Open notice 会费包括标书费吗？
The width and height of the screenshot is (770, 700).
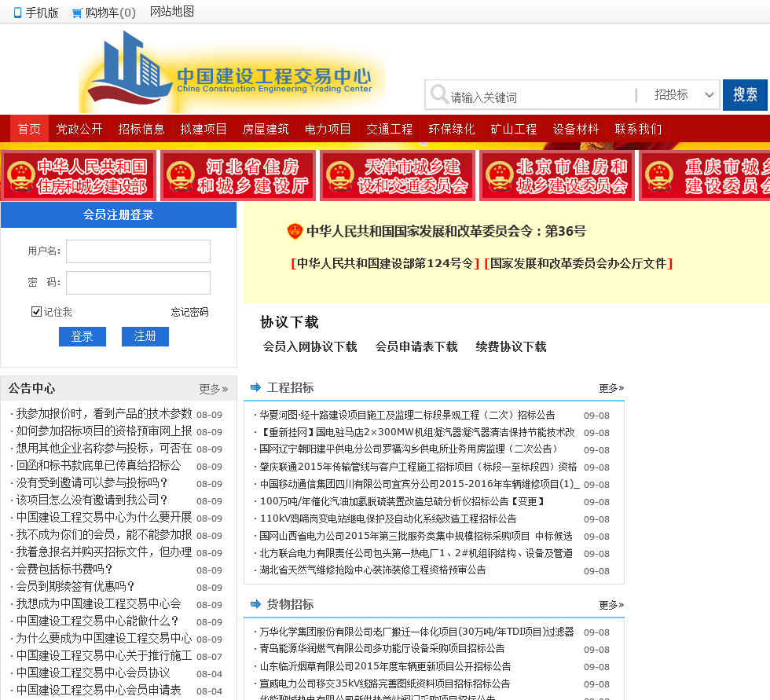point(64,569)
